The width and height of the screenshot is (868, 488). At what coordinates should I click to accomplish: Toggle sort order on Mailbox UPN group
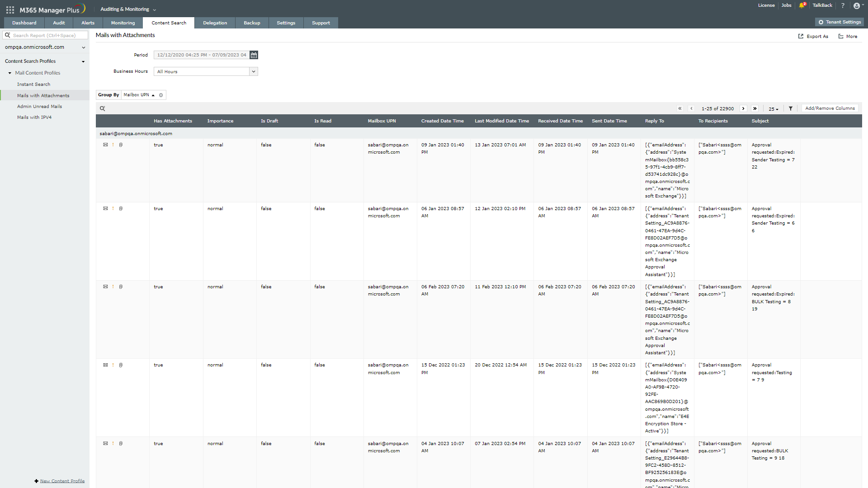[x=153, y=95]
